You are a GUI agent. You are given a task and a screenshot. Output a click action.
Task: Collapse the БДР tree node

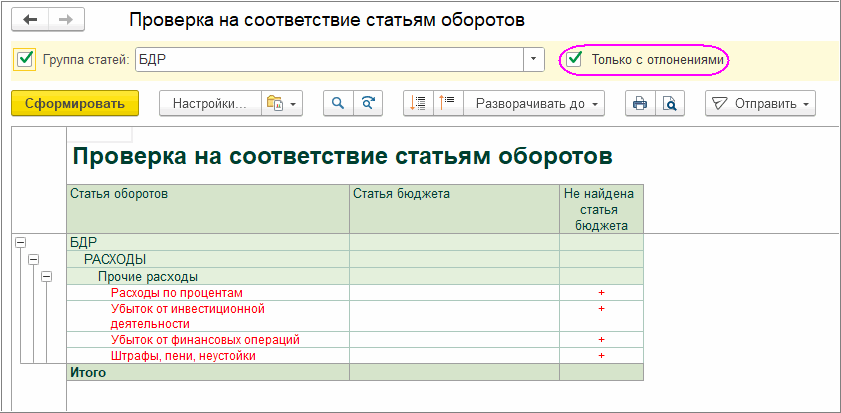(x=20, y=242)
